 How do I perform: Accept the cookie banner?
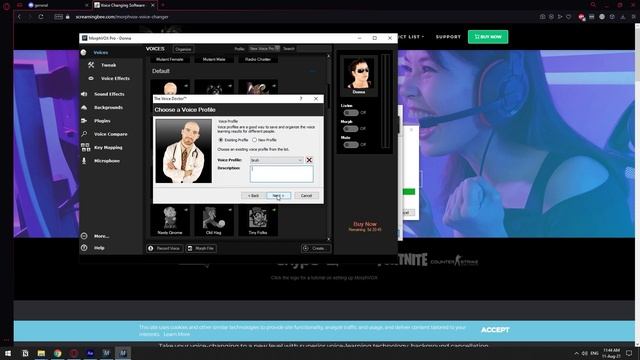point(495,330)
